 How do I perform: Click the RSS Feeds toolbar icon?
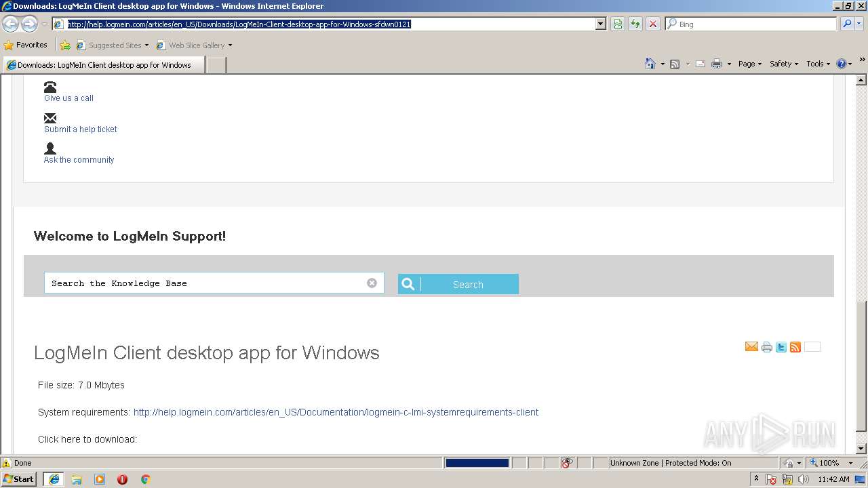[x=675, y=64]
